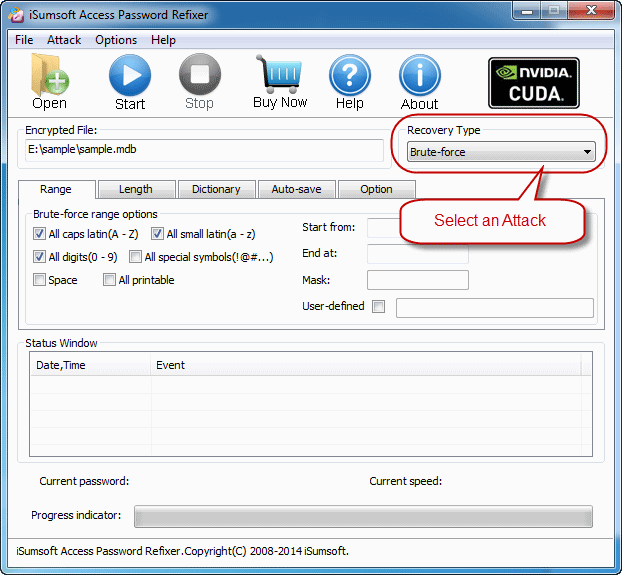Uncheck All caps latin(A - Z)
The width and height of the screenshot is (622, 575).
point(39,234)
